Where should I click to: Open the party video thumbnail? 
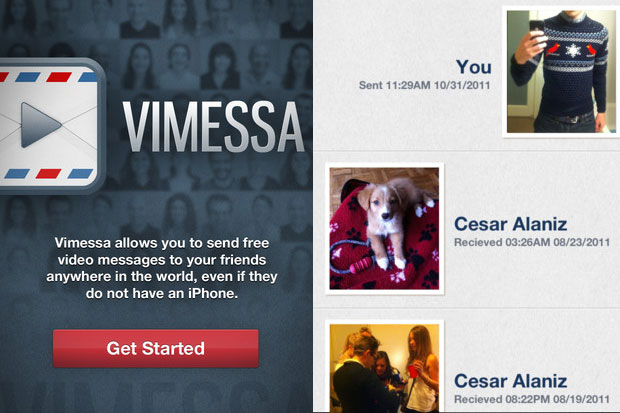tap(384, 367)
